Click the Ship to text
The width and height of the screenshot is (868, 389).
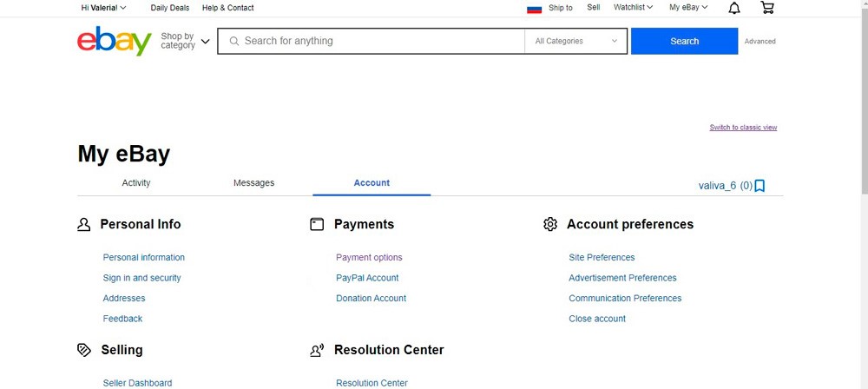tap(560, 8)
